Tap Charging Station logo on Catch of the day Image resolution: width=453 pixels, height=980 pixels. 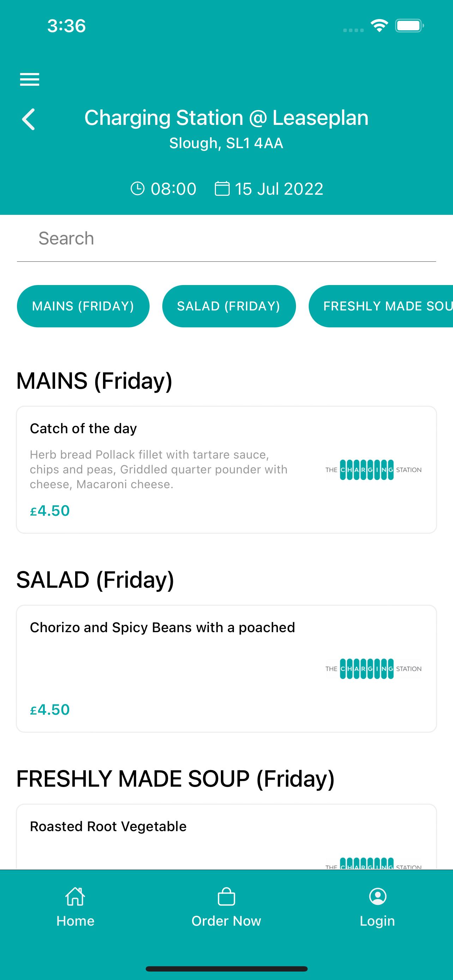[374, 470]
